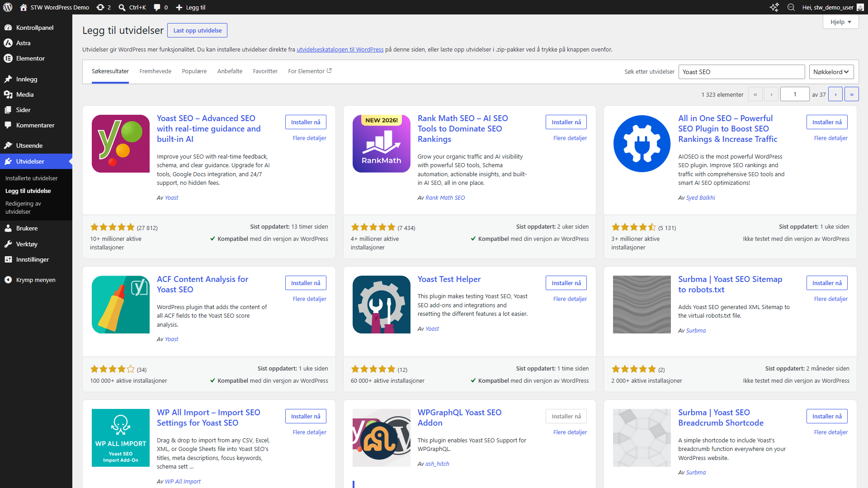Open Innstillinger settings icon in sidebar
Screen dimensions: 868x488
click(8, 259)
